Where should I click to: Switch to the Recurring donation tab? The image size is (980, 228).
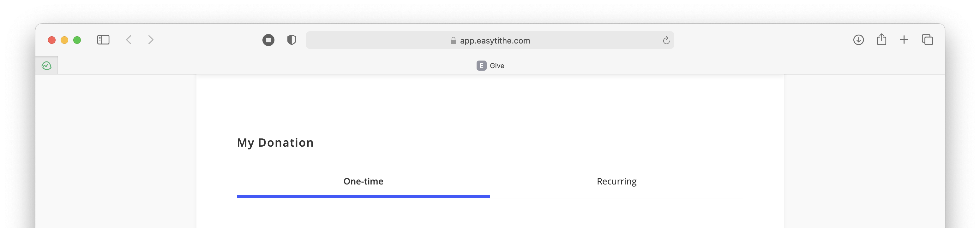coord(616,182)
